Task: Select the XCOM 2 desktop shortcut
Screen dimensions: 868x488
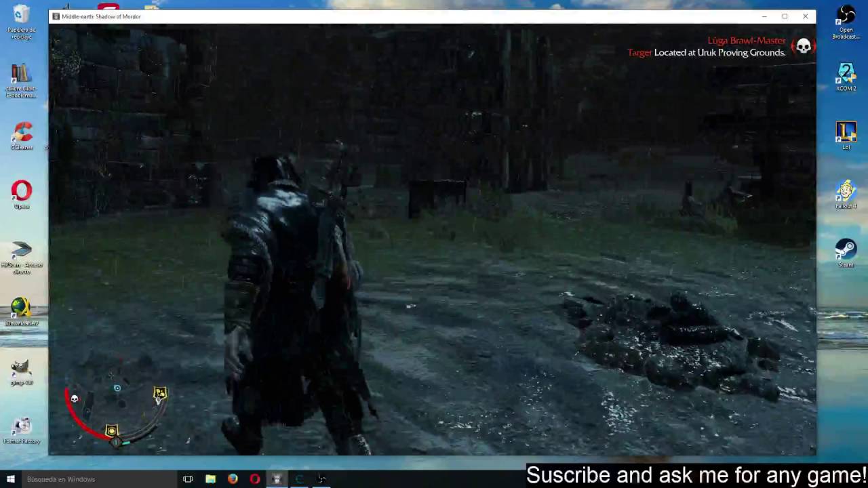Action: click(846, 77)
